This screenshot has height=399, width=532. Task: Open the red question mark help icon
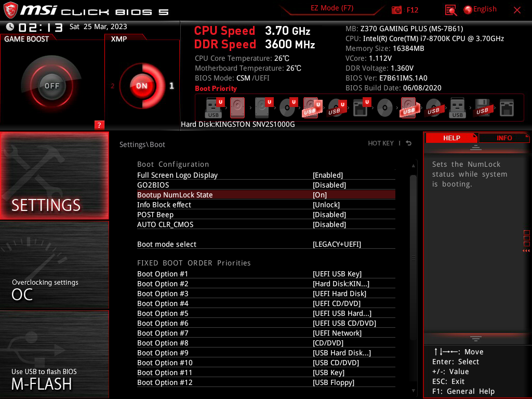point(99,125)
